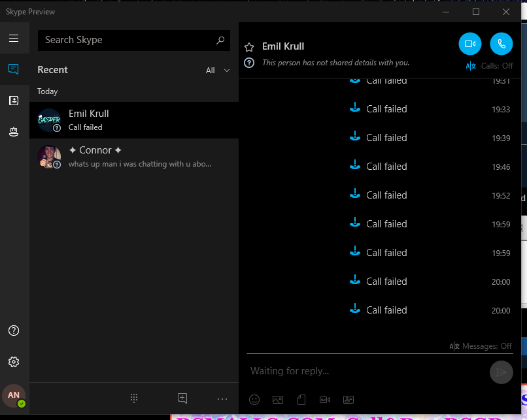
Task: Close the Skype Preview window
Action: click(x=506, y=12)
